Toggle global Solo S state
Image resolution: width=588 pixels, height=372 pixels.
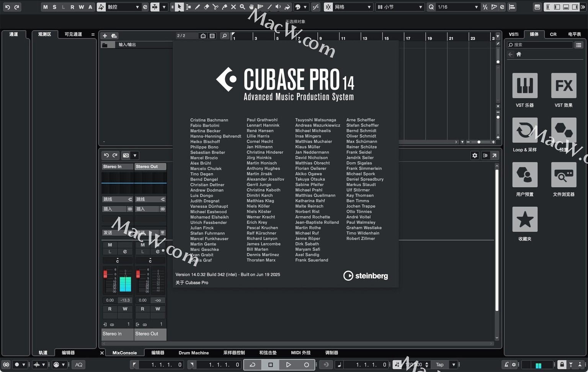(x=54, y=7)
